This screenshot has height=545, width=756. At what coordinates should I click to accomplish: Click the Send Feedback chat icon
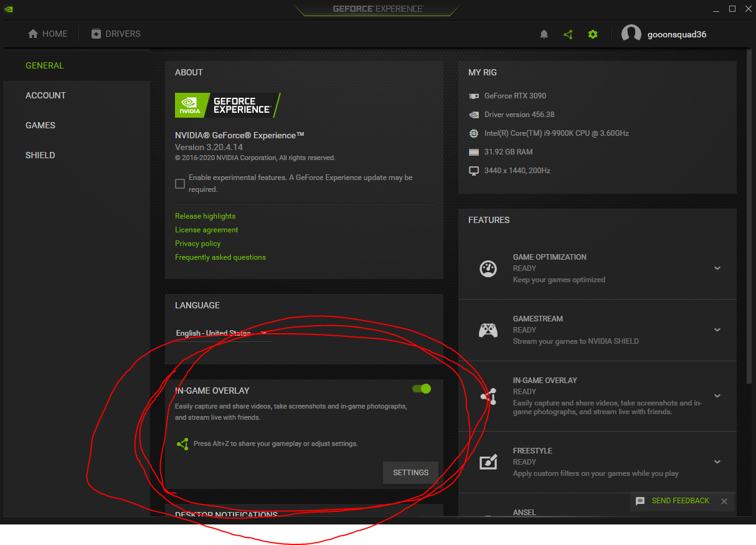coord(640,501)
